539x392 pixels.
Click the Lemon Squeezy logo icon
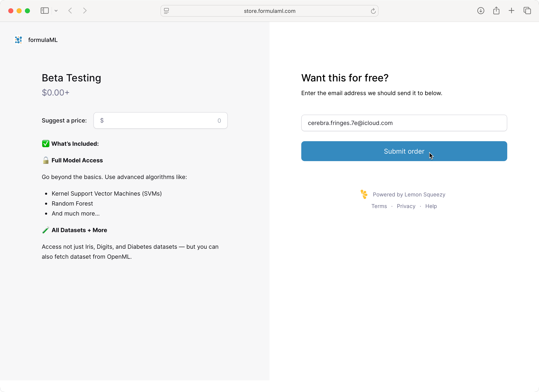[364, 194]
